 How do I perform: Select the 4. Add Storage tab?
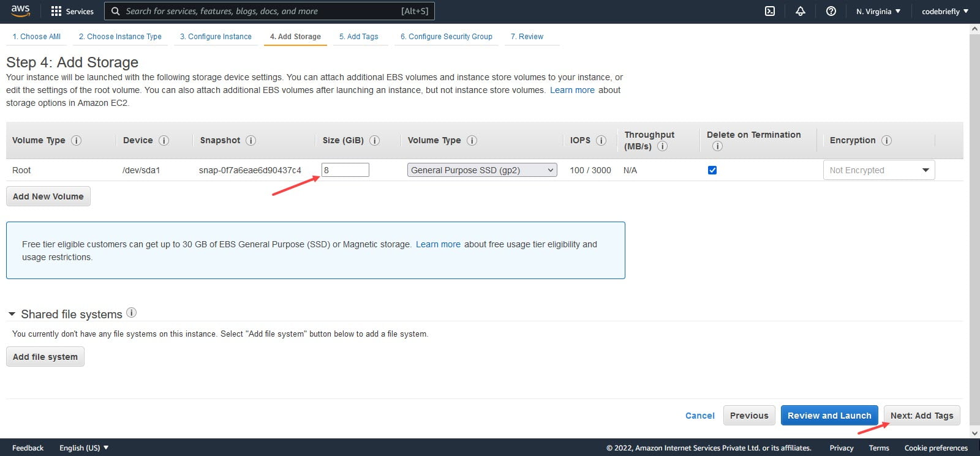pyautogui.click(x=295, y=37)
